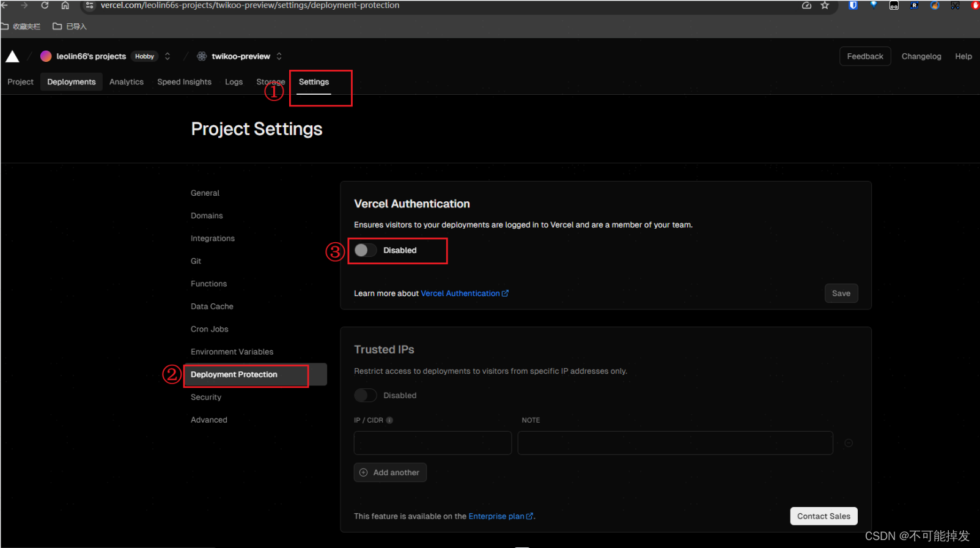
Task: Click the browser address bar URL
Action: pyautogui.click(x=250, y=5)
